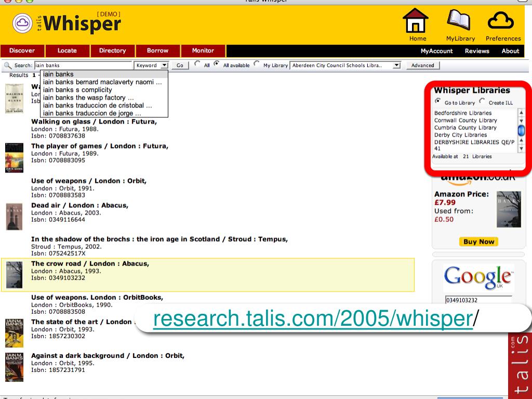Select Cornwall County Library in list
532x399 pixels.
tap(465, 121)
